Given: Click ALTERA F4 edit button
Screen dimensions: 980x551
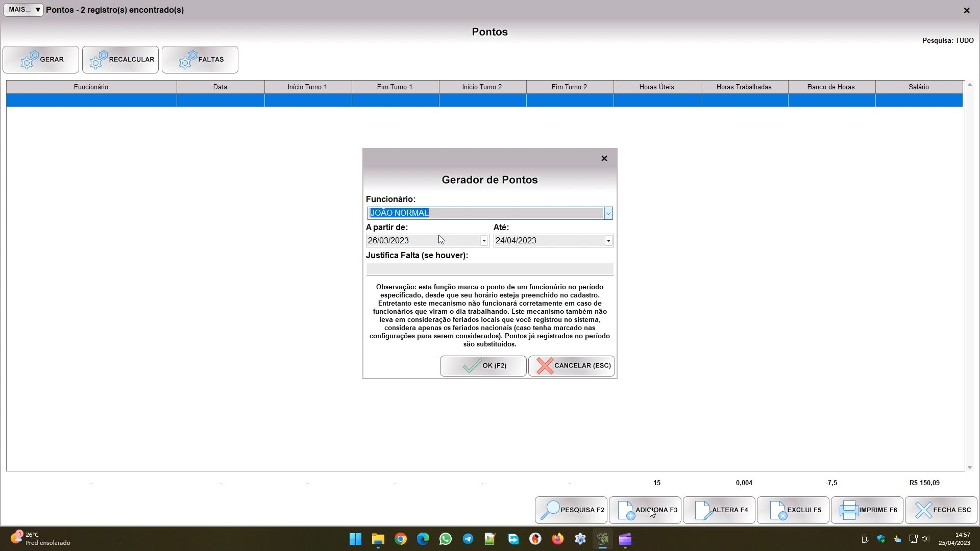Looking at the screenshot, I should [x=719, y=510].
